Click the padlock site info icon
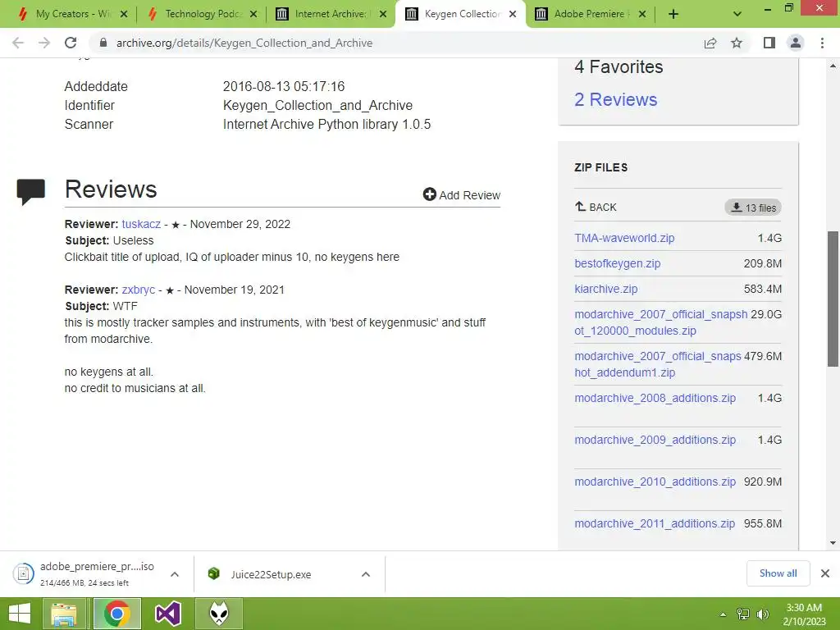840x630 pixels. [103, 43]
